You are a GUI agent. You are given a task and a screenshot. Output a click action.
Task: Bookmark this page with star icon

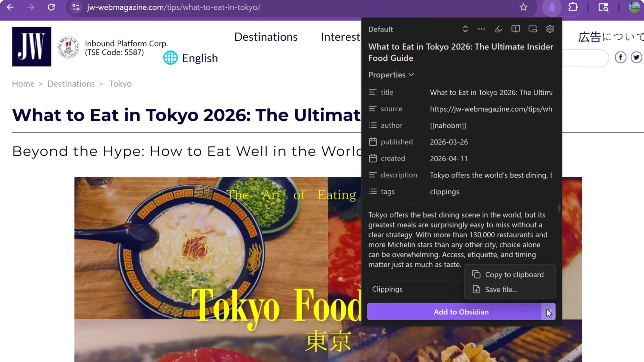point(523,7)
